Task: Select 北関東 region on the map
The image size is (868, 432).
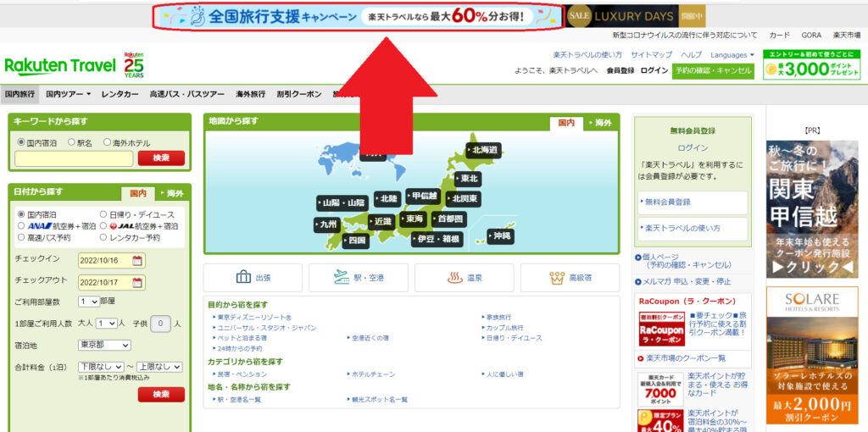Action: 464,198
